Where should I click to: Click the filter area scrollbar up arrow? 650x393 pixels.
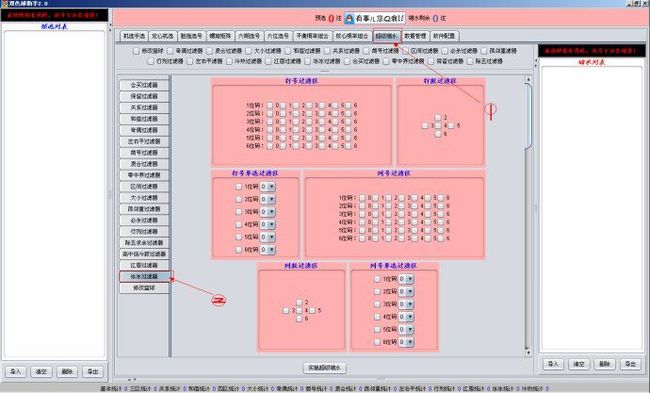528,79
